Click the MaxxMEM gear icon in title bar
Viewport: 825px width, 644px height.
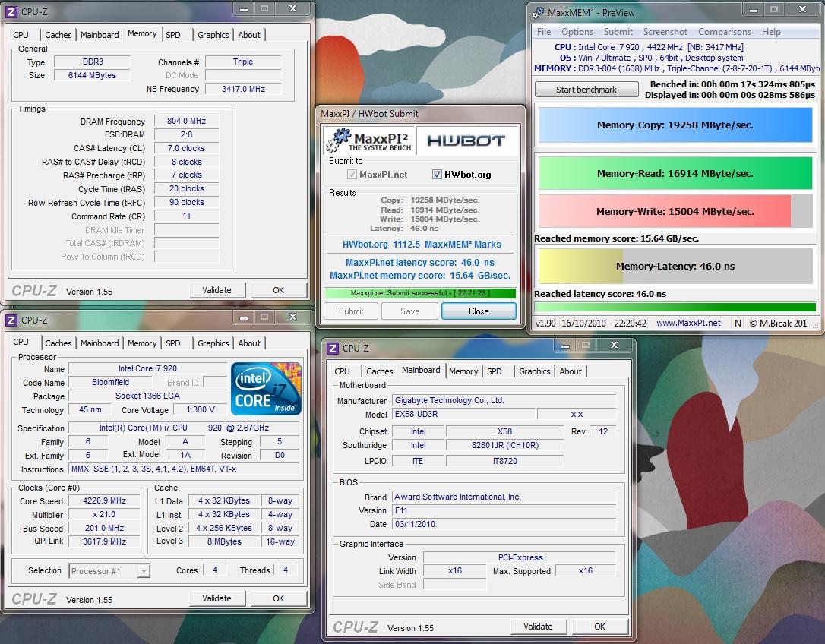coord(538,12)
